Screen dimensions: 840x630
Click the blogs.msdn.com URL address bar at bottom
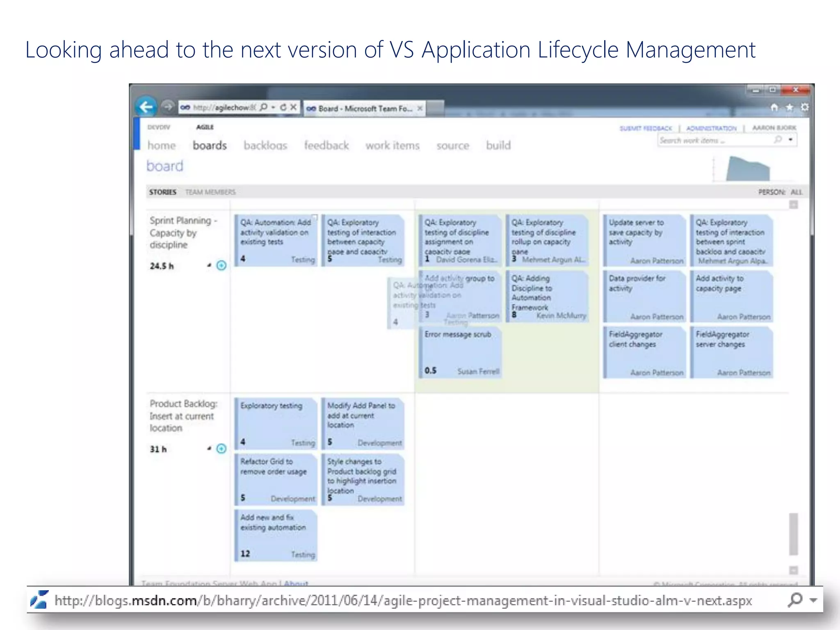point(403,600)
